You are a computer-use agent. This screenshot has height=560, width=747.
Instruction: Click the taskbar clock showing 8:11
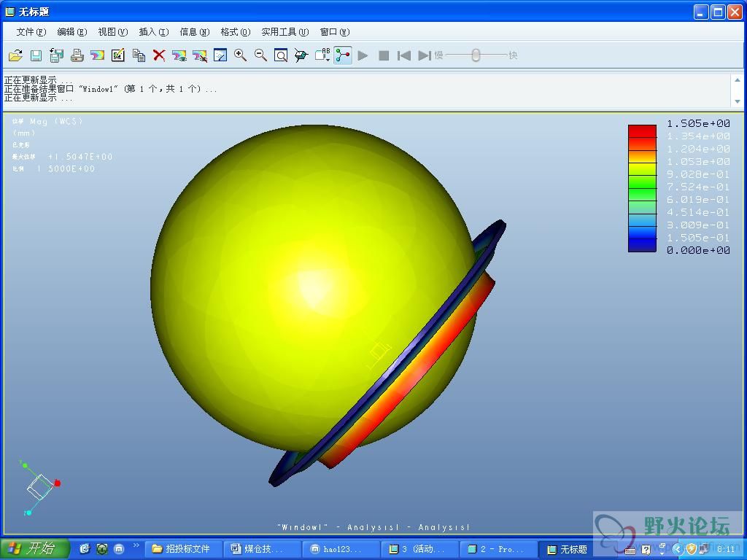point(726,549)
